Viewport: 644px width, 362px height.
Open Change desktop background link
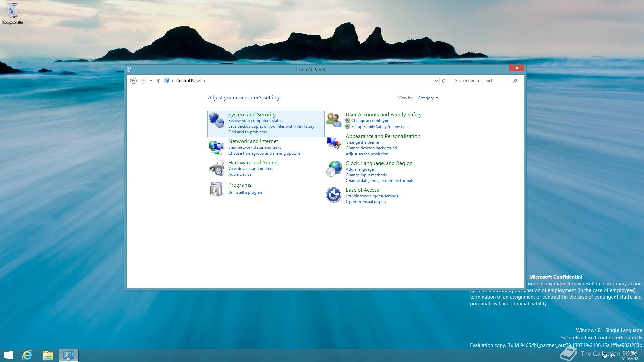pyautogui.click(x=371, y=148)
